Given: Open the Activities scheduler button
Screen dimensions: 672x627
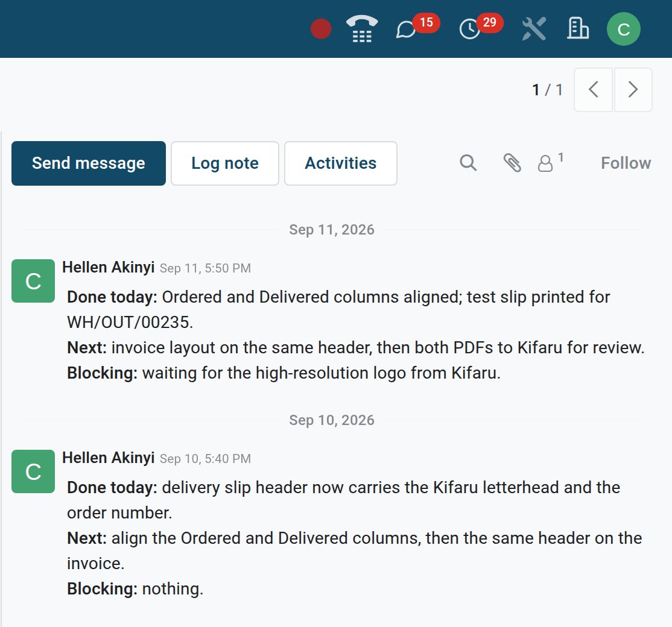Looking at the screenshot, I should (x=341, y=163).
